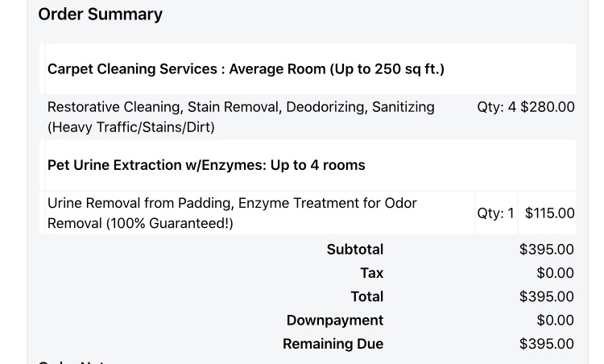This screenshot has width=604, height=364.
Task: Click the Tax label
Action: click(x=371, y=273)
